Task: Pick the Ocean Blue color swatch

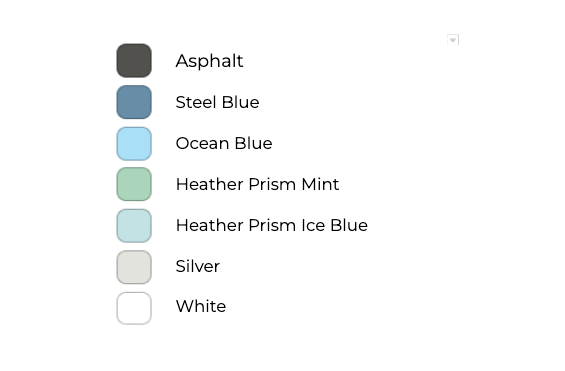Action: coord(134,143)
